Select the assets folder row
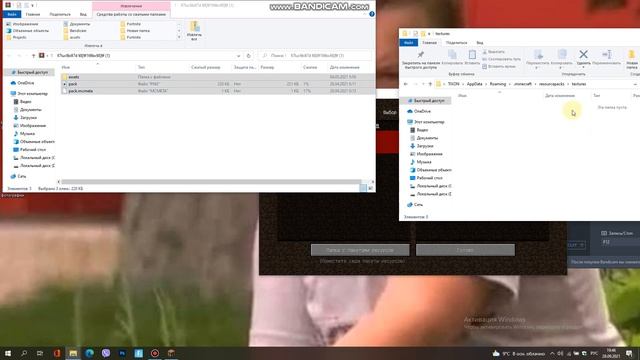Screen dimensions: 640x360 (217, 77)
